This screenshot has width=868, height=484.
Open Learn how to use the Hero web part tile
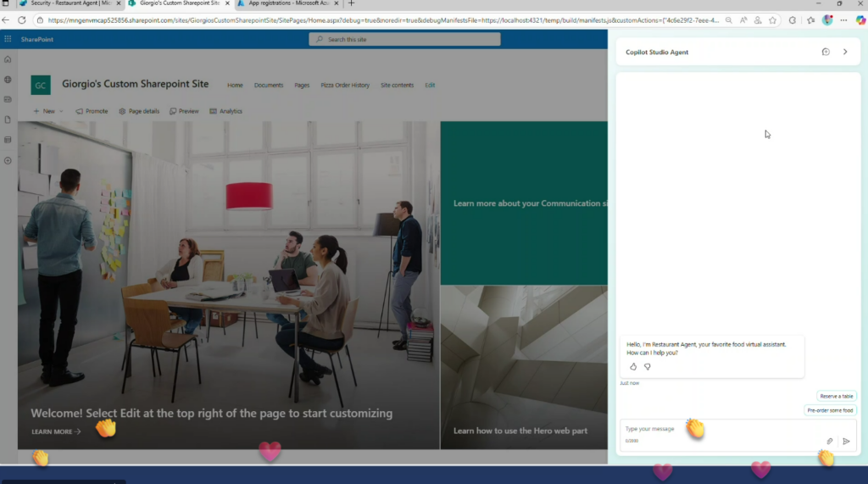[x=524, y=368]
